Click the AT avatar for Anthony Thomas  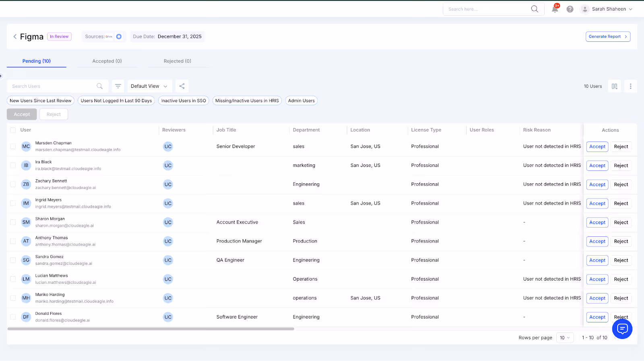[26, 241]
